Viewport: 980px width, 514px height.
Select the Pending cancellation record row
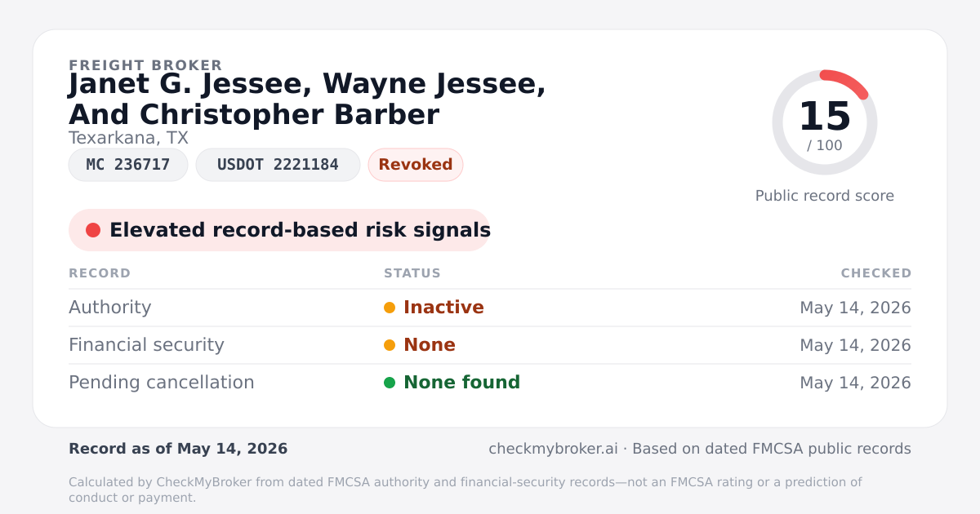click(490, 383)
